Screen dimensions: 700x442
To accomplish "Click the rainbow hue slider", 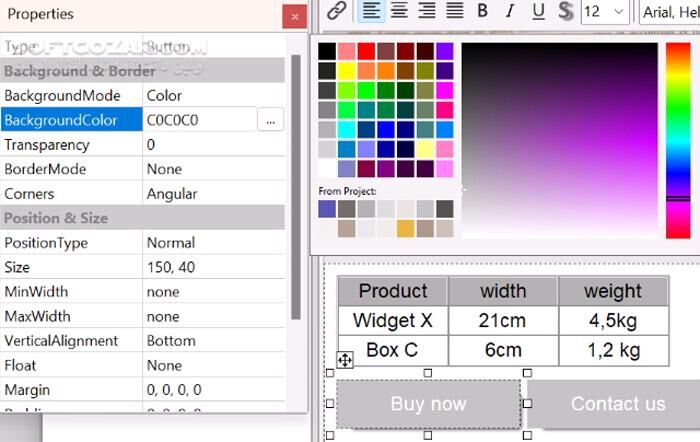I will click(677, 140).
